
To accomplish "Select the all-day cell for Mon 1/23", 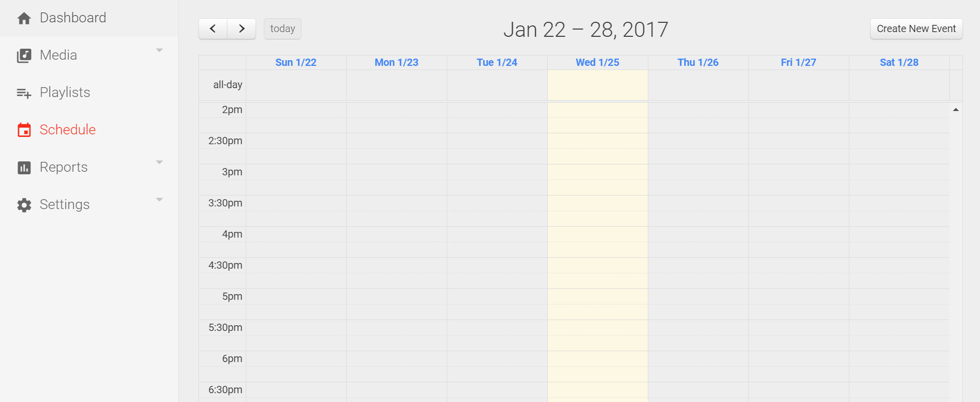I will pos(396,85).
